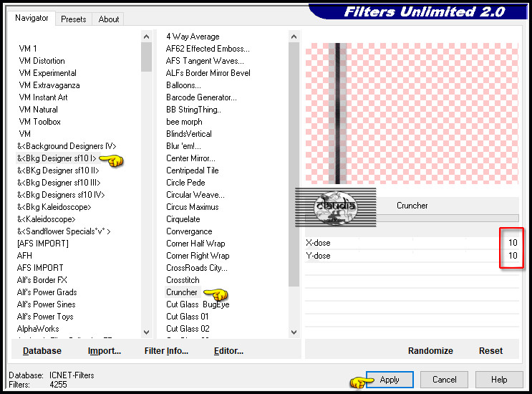Viewport: 532px width, 394px height.
Task: Click Import... button
Action: [x=104, y=350]
